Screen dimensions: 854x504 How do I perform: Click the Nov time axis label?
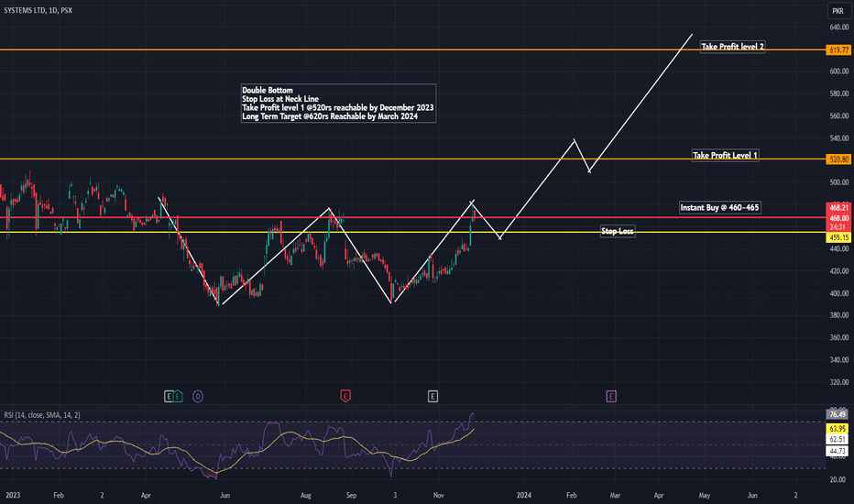coord(438,495)
